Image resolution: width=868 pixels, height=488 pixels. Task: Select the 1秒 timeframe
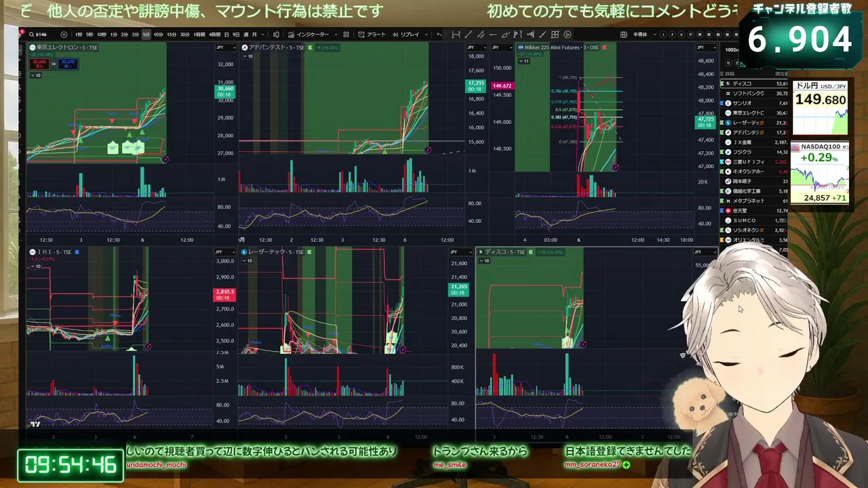click(79, 35)
